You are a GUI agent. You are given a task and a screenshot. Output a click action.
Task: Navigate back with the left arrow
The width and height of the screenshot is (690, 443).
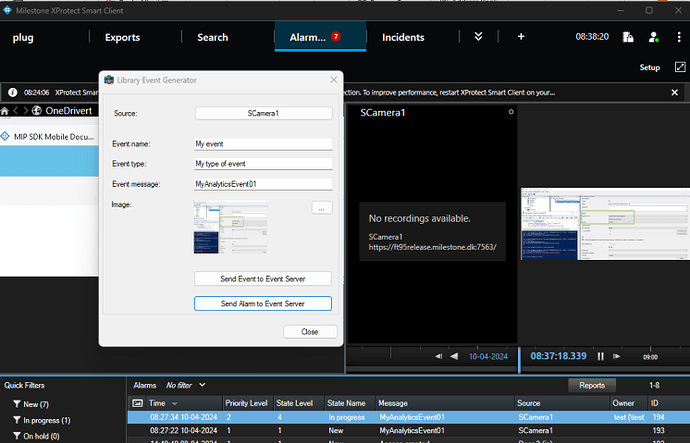[x=16, y=111]
